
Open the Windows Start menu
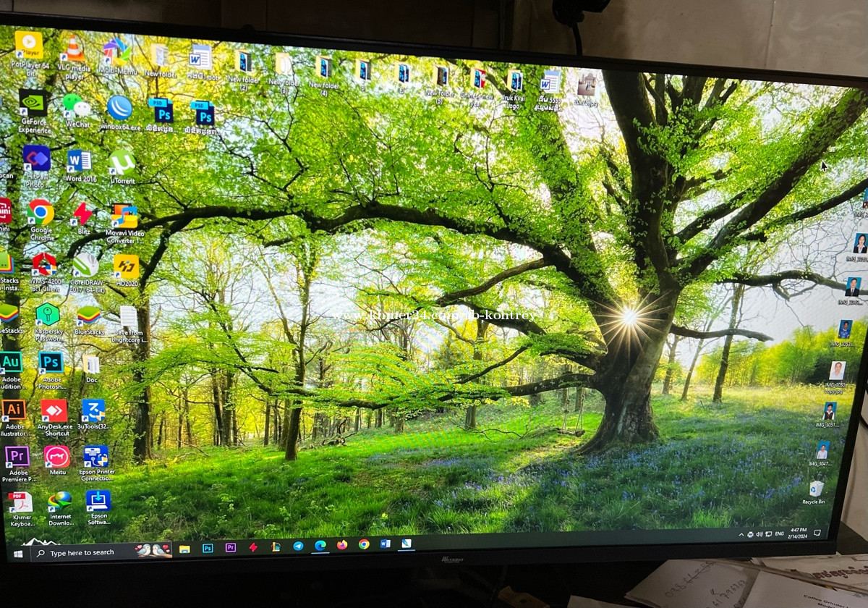(18, 553)
